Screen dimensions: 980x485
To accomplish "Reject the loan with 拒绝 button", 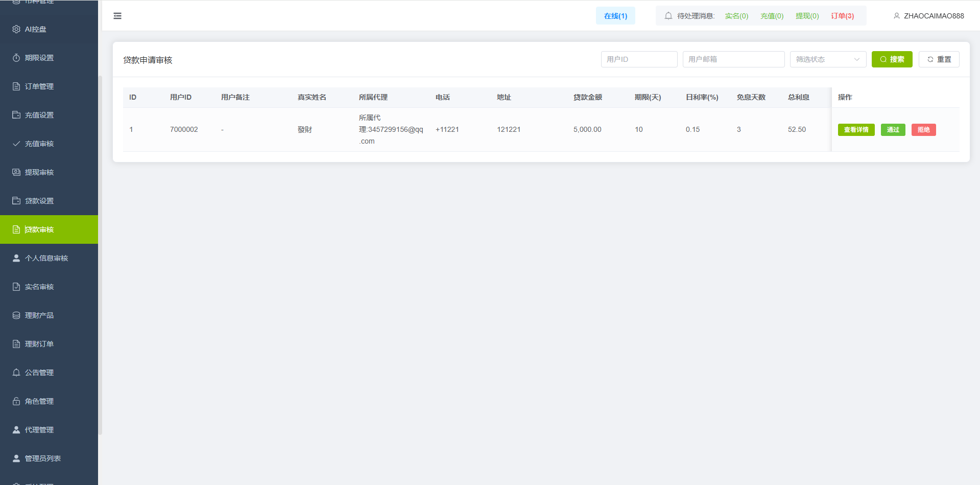I will coord(923,130).
